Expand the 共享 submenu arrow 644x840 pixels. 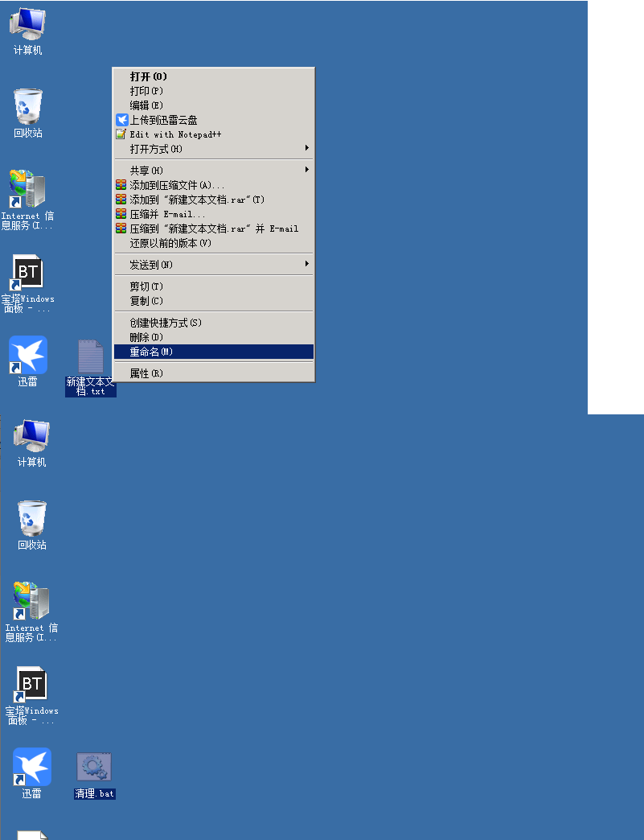(306, 170)
